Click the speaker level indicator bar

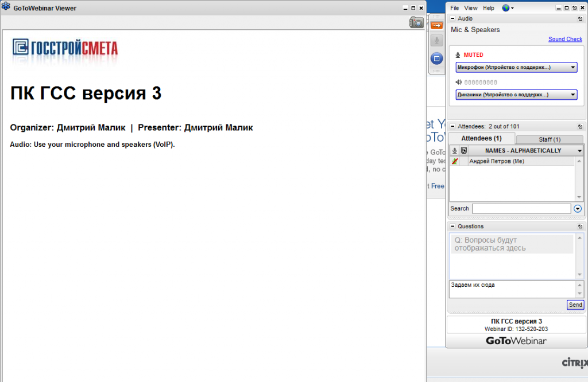[x=481, y=83]
